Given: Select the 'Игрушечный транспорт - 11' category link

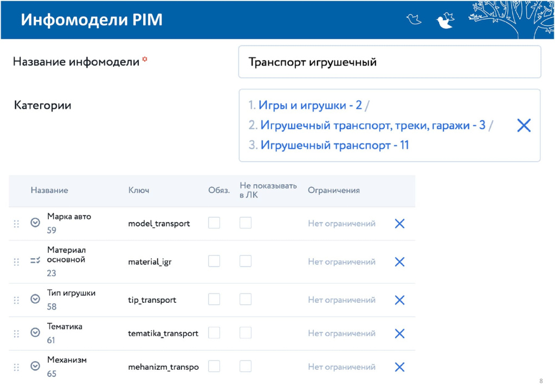Looking at the screenshot, I should (334, 145).
